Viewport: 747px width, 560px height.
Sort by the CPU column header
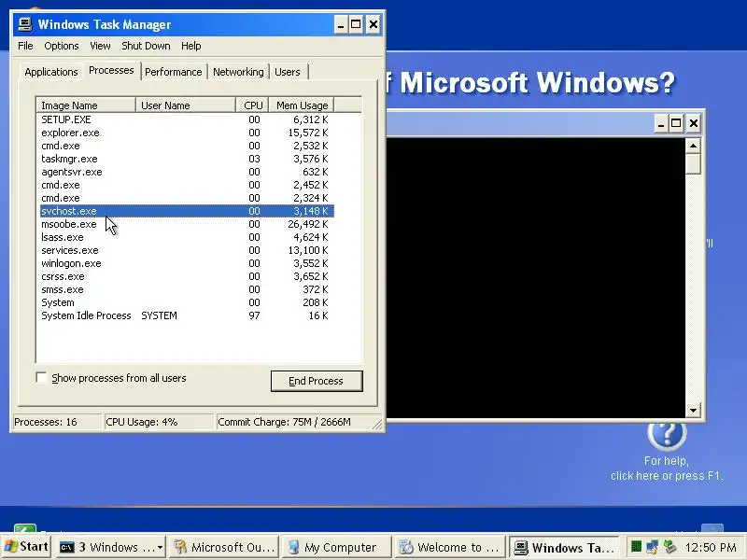(x=252, y=105)
